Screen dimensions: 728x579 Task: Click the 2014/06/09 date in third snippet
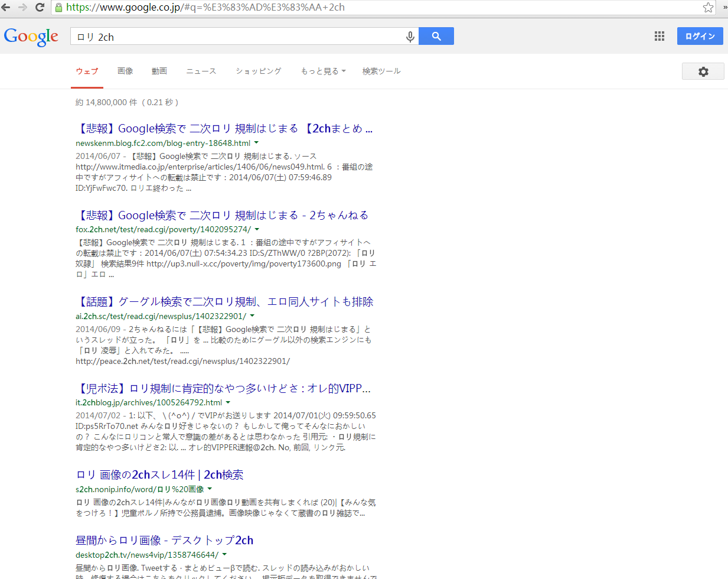click(97, 329)
